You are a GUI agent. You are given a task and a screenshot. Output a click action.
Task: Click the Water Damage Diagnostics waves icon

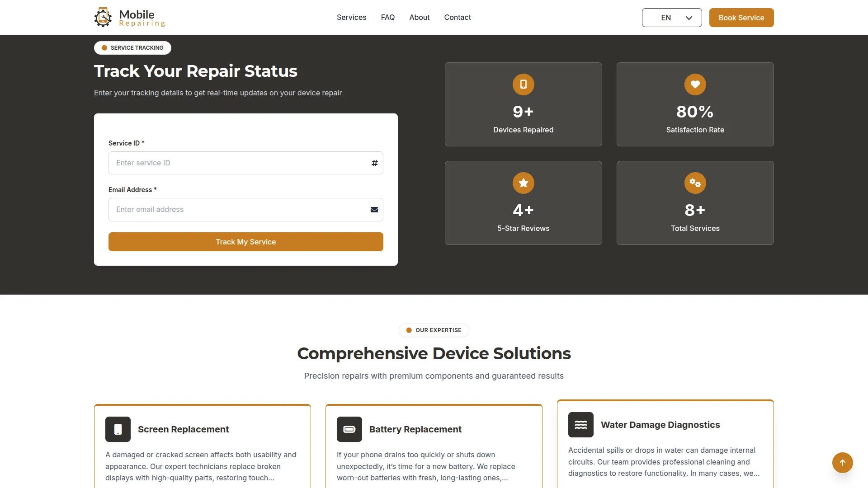pyautogui.click(x=580, y=425)
